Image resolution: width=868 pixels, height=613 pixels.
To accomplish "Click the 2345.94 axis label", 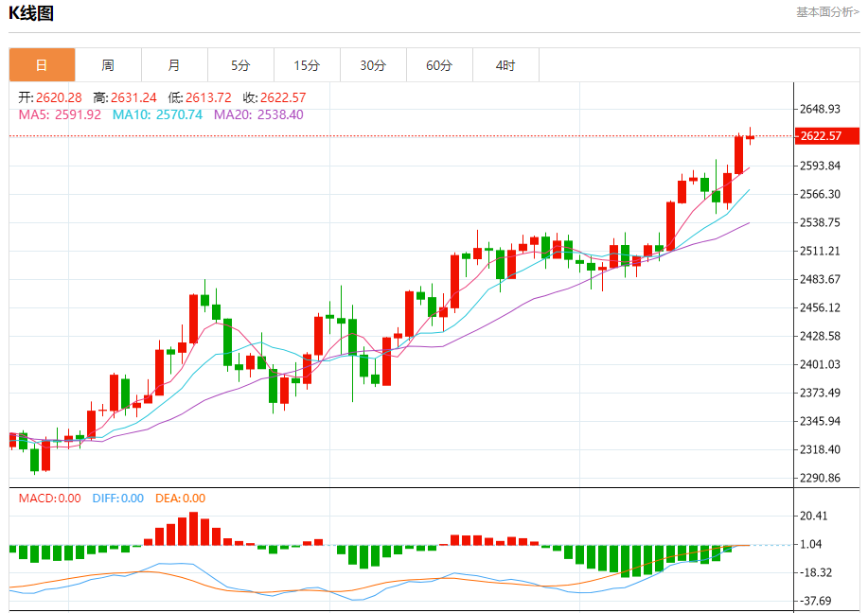I will 820,421.
